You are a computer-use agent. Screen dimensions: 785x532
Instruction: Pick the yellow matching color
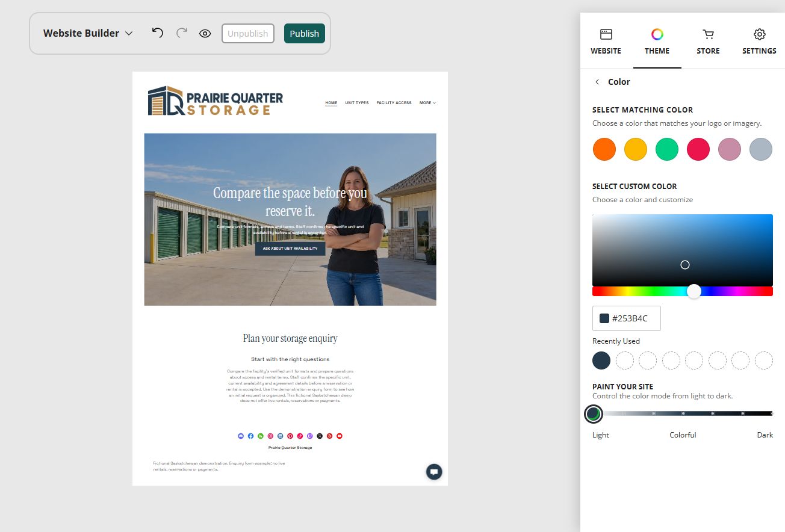[636, 149]
